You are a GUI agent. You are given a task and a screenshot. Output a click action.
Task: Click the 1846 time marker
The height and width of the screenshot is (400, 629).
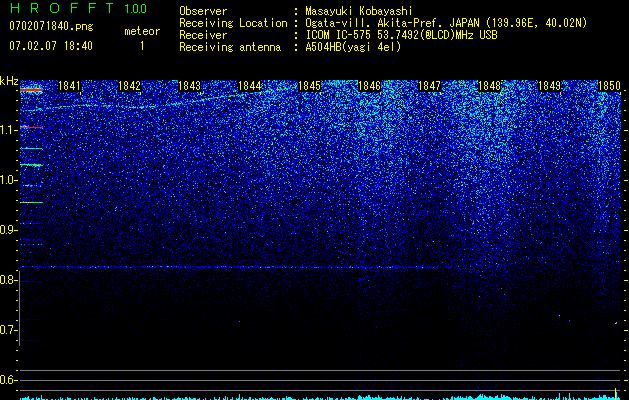click(369, 86)
